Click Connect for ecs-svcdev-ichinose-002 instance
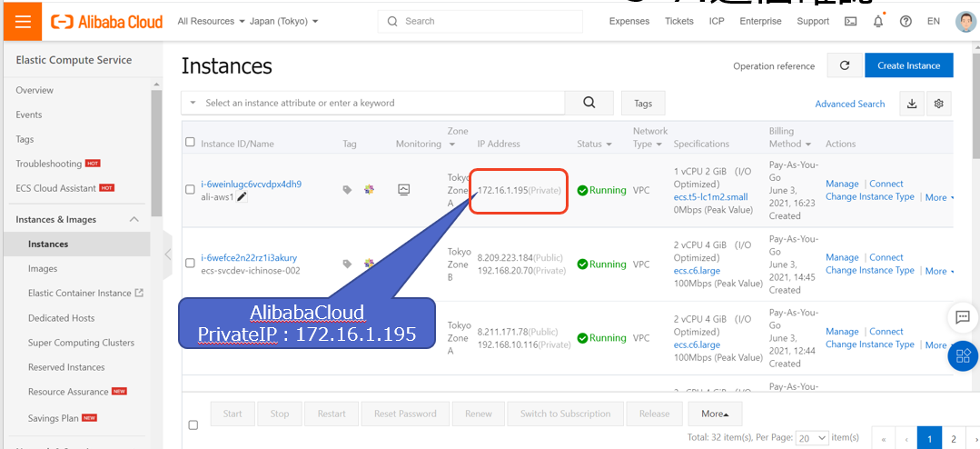Image resolution: width=980 pixels, height=449 pixels. (886, 257)
